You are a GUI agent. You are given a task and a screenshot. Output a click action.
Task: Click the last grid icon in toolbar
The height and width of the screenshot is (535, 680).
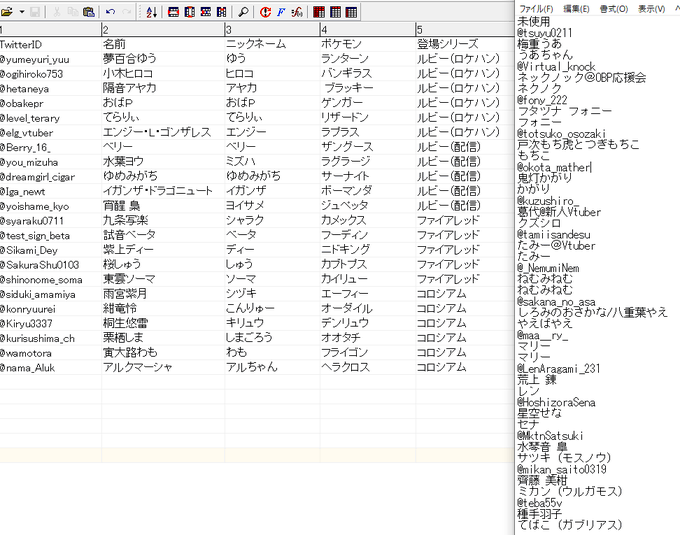[x=351, y=12]
